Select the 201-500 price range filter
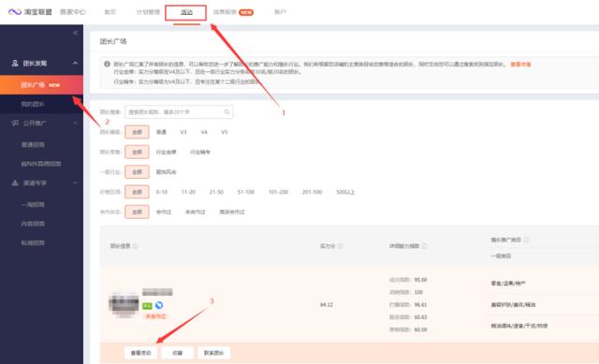Screen dimensions: 599x364 pos(312,192)
